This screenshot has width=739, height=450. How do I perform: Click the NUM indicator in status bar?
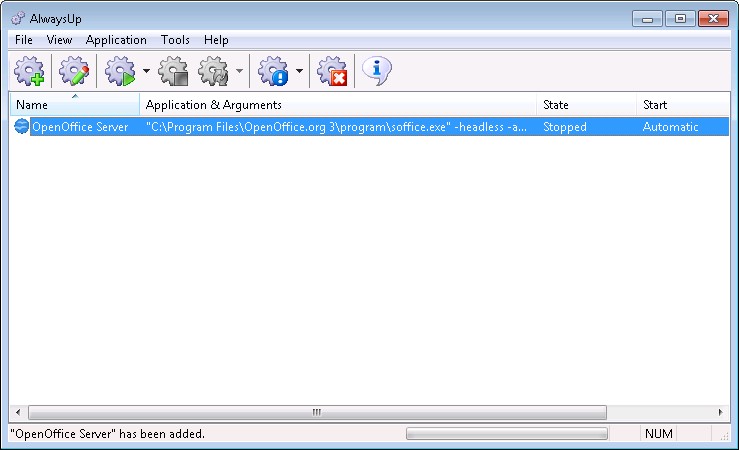(x=658, y=434)
